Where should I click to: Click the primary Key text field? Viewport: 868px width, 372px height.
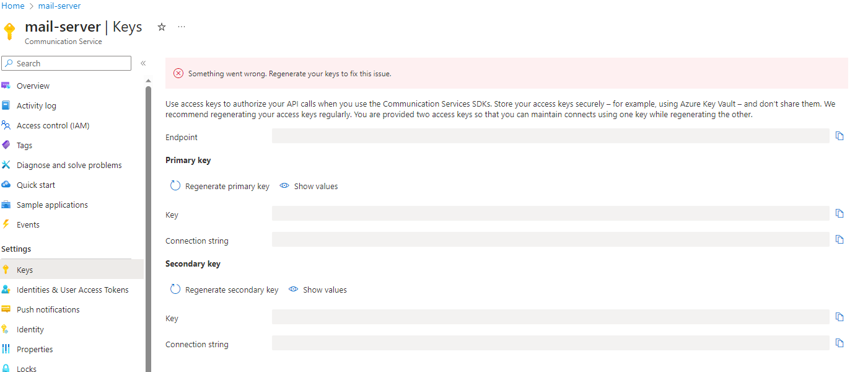tap(551, 213)
